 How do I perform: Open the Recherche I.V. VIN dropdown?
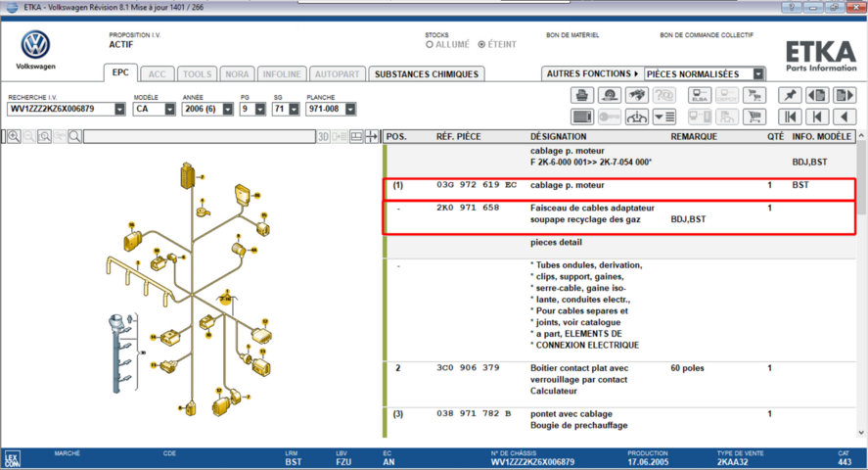(x=119, y=109)
